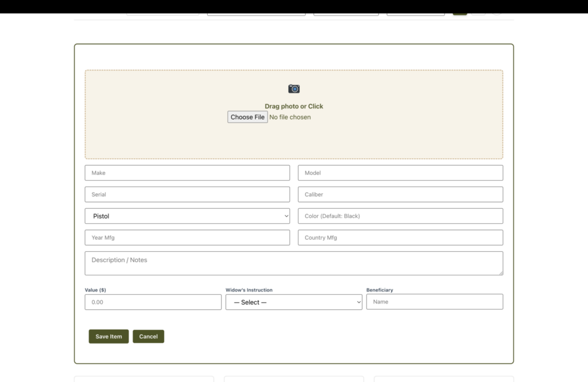The height and width of the screenshot is (382, 588).
Task: Click the camera icon in upload area
Action: [293, 89]
